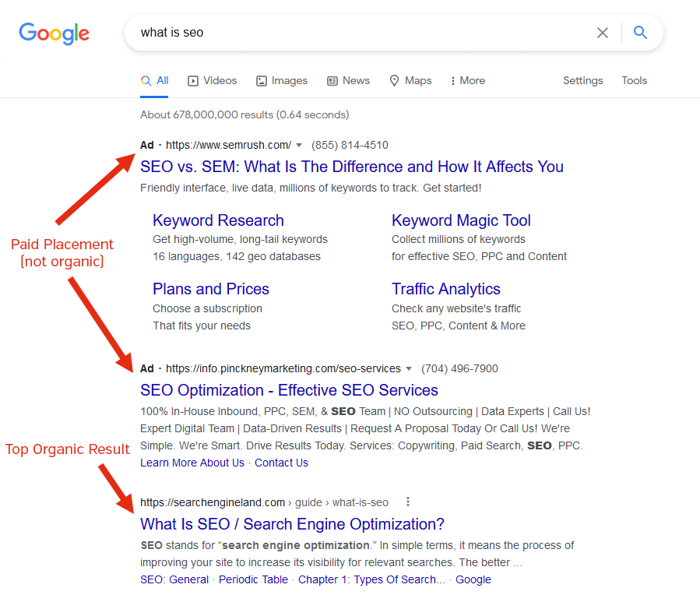Image resolution: width=700 pixels, height=609 pixels.
Task: Click the info.pinckneymarketing.com/seo-services ad URL
Action: pos(283,369)
